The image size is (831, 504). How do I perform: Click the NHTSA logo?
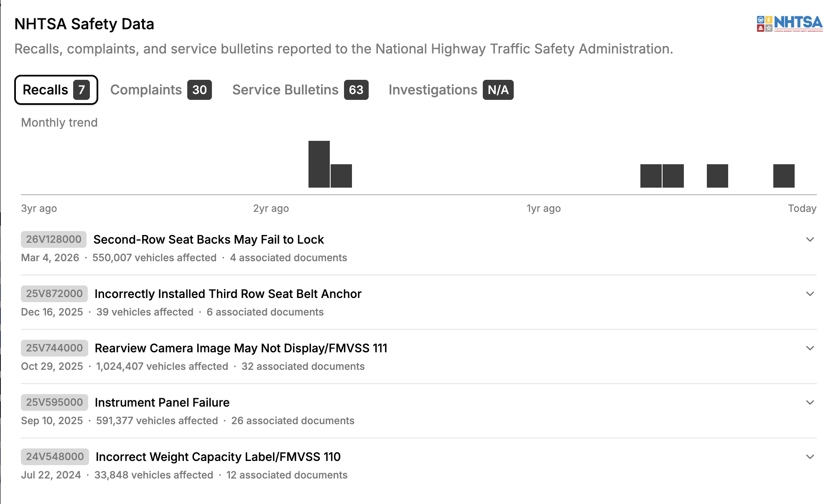(790, 24)
